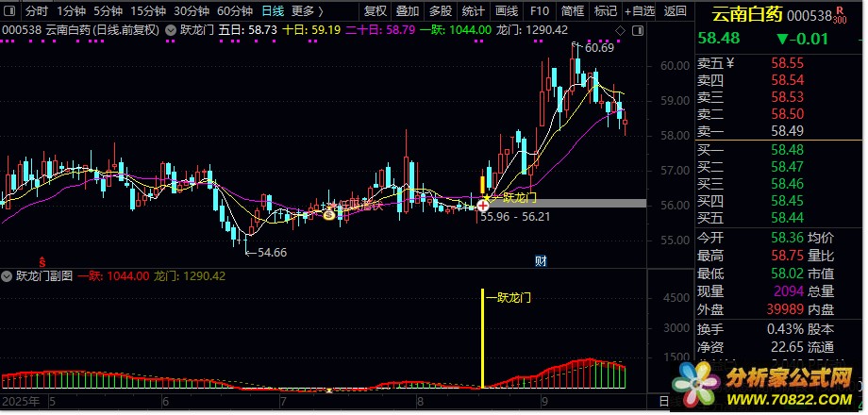Image resolution: width=868 pixels, height=415 pixels.
Task: Click the 叠加 overlay button
Action: (408, 10)
